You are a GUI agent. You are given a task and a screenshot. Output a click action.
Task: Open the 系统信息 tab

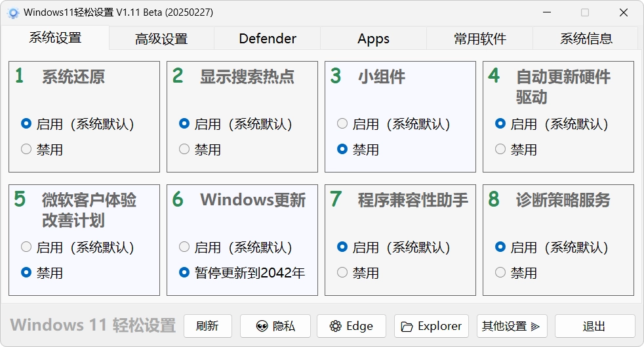[586, 39]
